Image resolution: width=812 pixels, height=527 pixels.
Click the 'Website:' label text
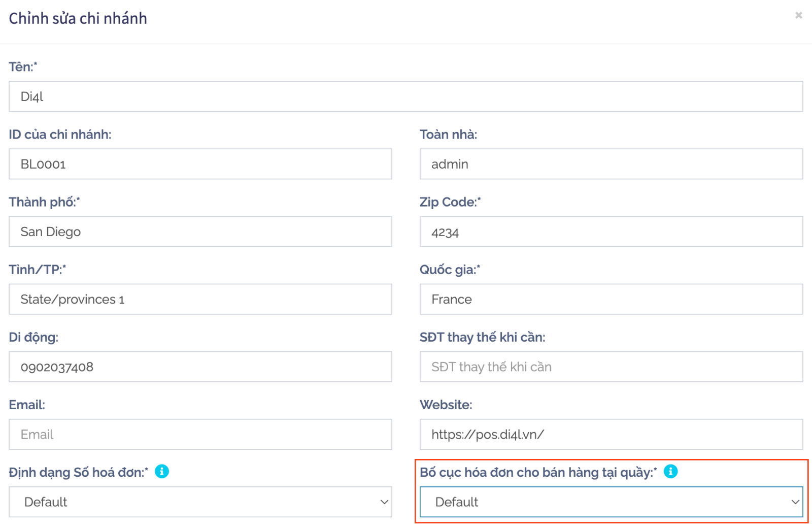[x=446, y=405]
